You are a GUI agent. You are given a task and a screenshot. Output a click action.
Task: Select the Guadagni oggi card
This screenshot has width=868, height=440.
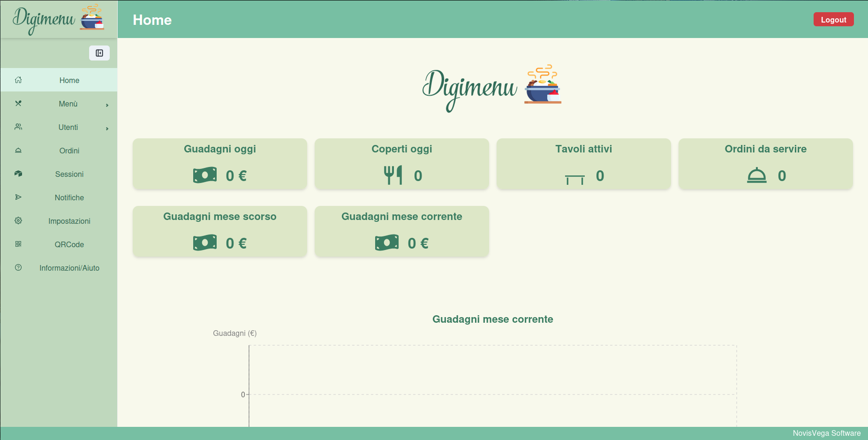coord(219,164)
